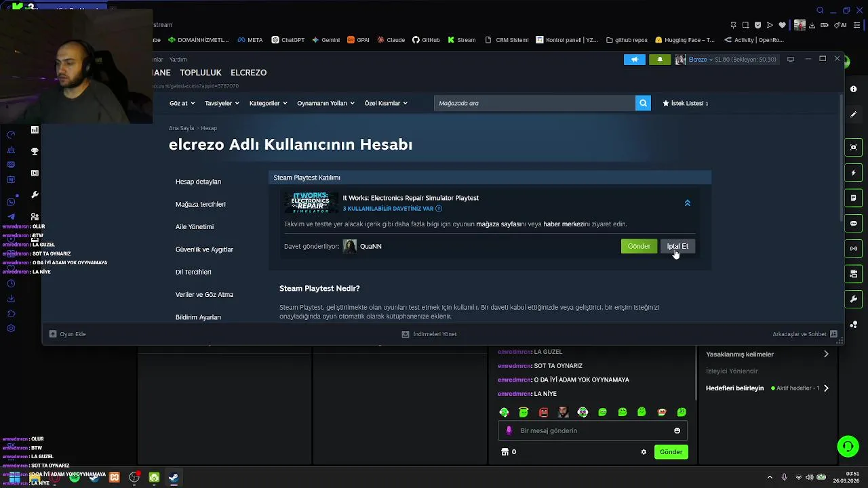Image resolution: width=868 pixels, height=488 pixels.
Task: Collapse playtest entry with double chevron
Action: click(687, 203)
